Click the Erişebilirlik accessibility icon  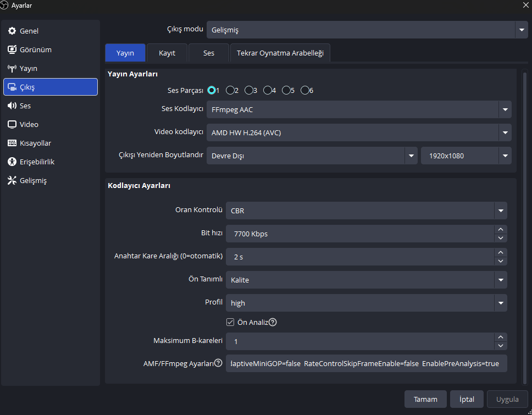tap(12, 162)
